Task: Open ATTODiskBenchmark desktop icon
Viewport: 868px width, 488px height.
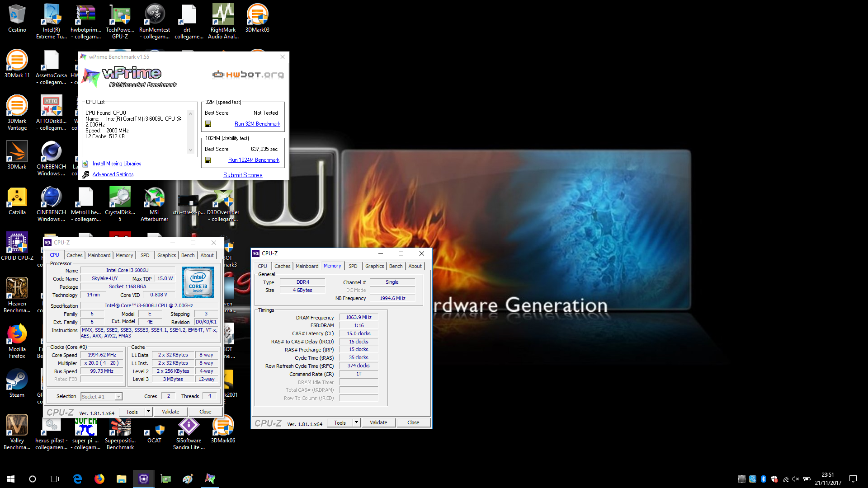Action: coord(51,113)
